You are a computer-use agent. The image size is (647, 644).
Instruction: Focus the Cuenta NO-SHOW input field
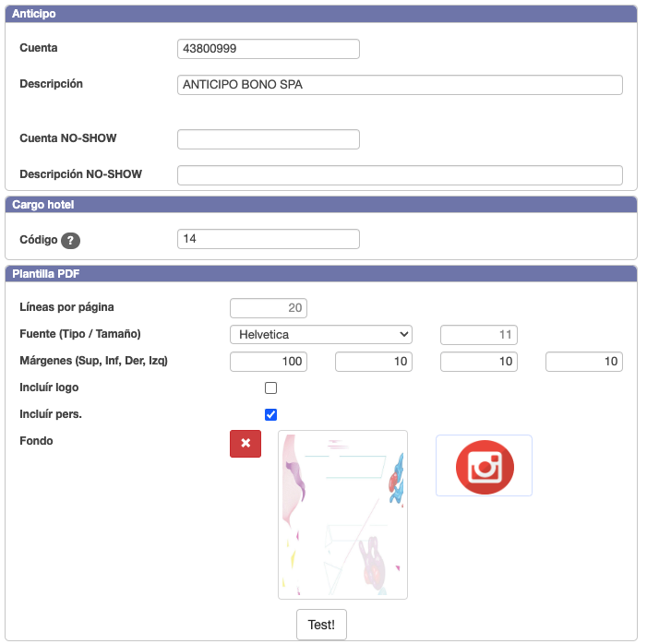click(269, 139)
